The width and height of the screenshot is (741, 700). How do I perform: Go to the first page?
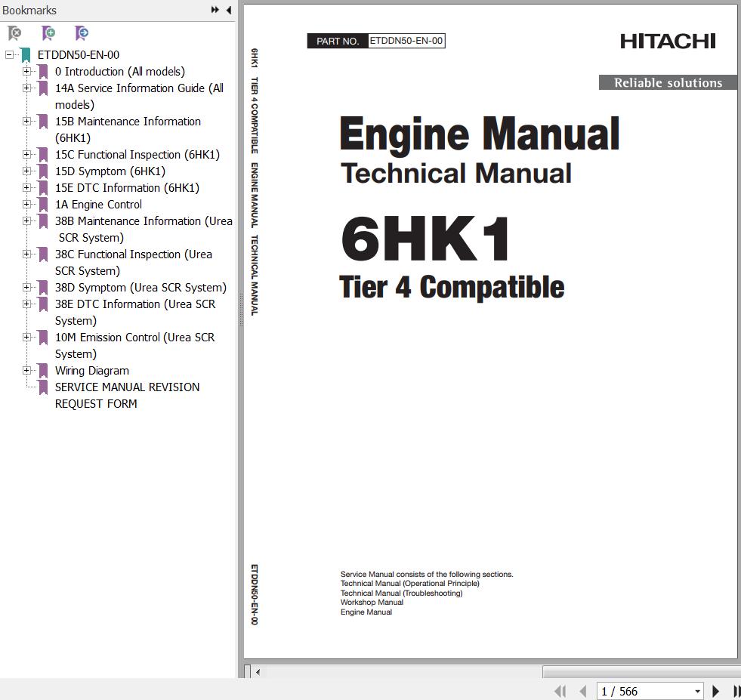click(560, 691)
